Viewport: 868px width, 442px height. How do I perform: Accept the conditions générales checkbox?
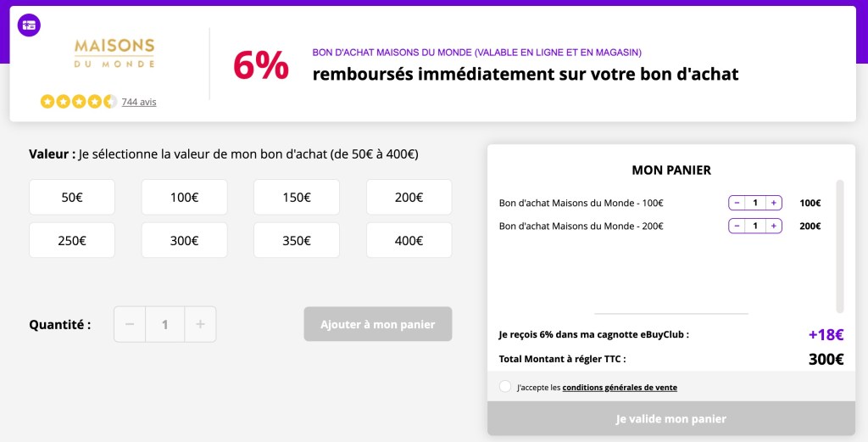[x=505, y=387]
